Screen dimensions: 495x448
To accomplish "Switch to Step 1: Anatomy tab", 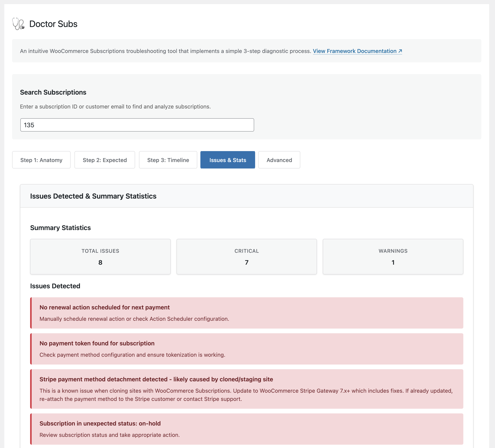I will 41,160.
